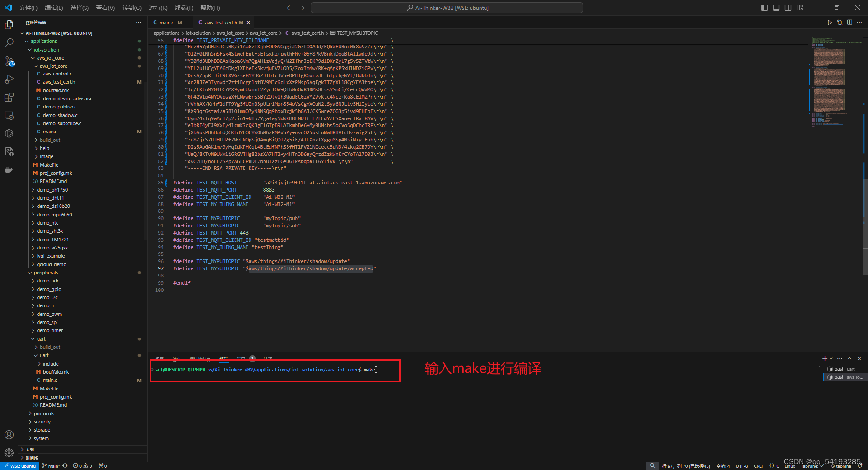This screenshot has height=470, width=868.
Task: Toggle the bottom panel layout icon
Action: 776,8
